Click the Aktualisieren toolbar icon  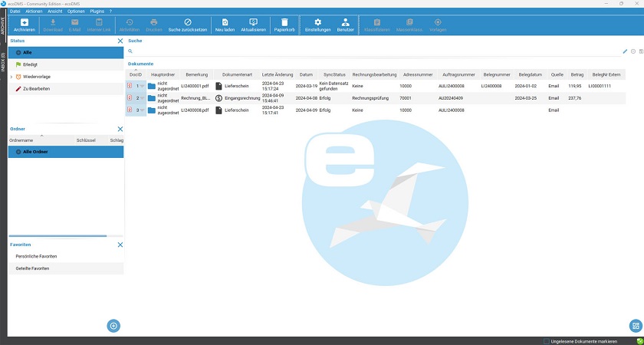tap(254, 25)
